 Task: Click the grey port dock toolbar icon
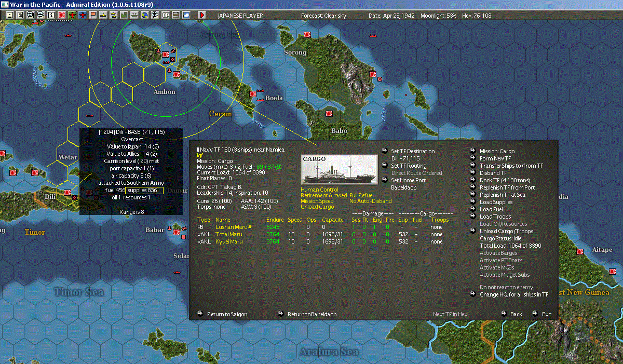tap(134, 15)
